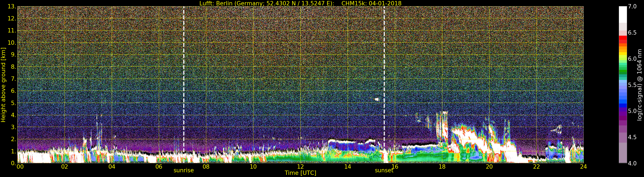Screen dimensions: 644x177
Task: Click the plot title 'Lufft: Berlin (Germany; 52.4302 N / 13.5247 E)'
Action: tap(267, 3)
